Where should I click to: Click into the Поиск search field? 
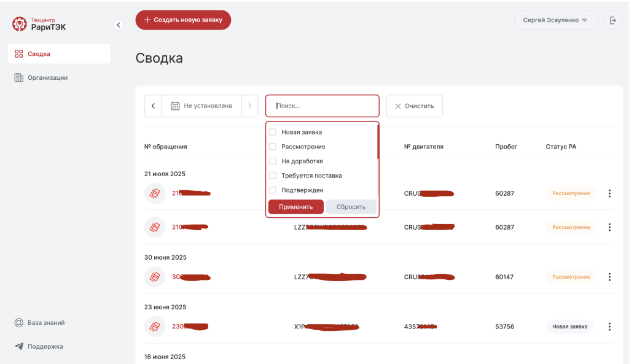pos(322,106)
